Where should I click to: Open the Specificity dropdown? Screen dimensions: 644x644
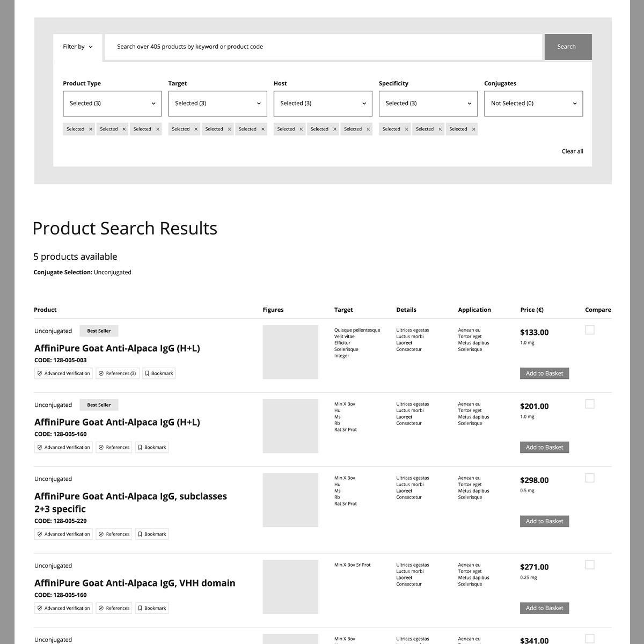(x=428, y=104)
